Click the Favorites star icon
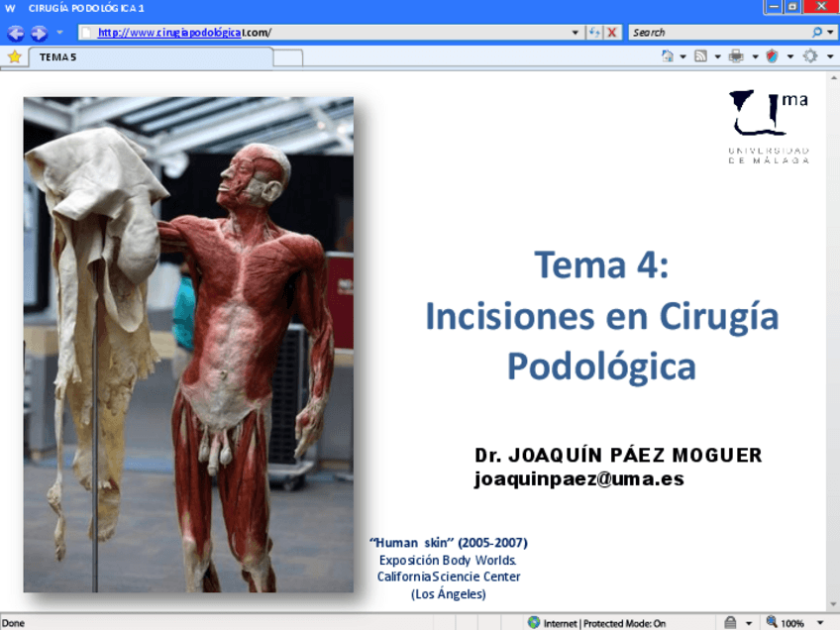 15,56
